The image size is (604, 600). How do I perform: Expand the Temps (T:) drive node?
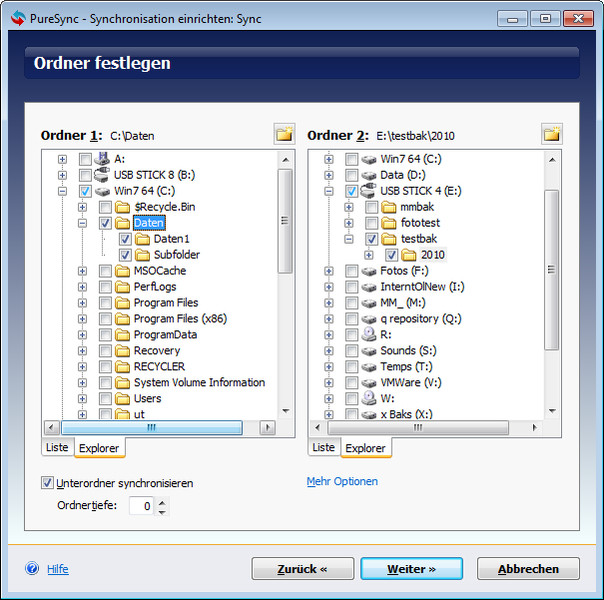click(x=329, y=367)
